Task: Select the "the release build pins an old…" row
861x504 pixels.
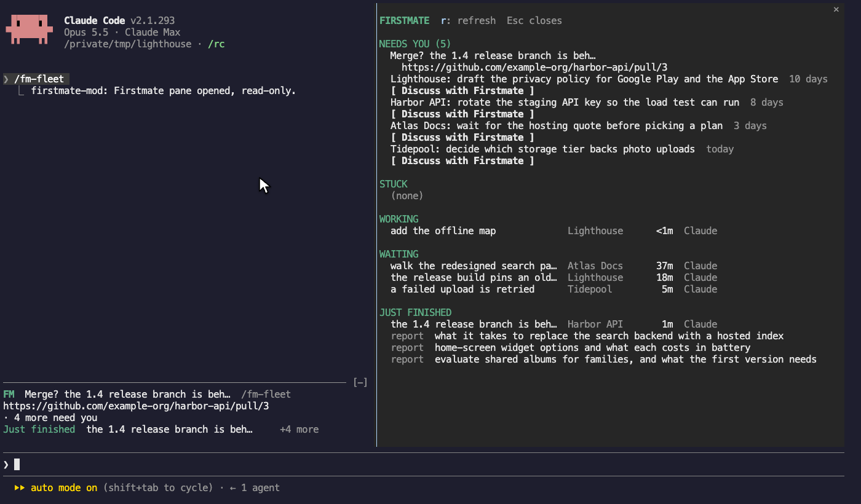Action: point(553,277)
